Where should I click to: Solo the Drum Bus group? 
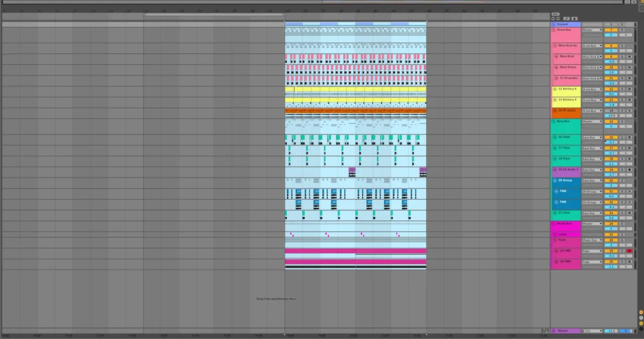(x=622, y=30)
